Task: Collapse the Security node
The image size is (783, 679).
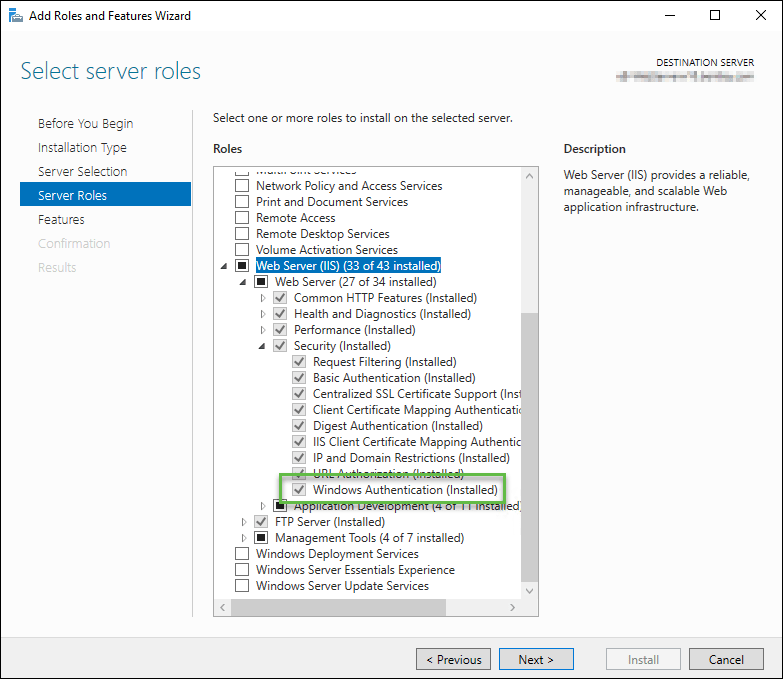Action: (x=262, y=346)
